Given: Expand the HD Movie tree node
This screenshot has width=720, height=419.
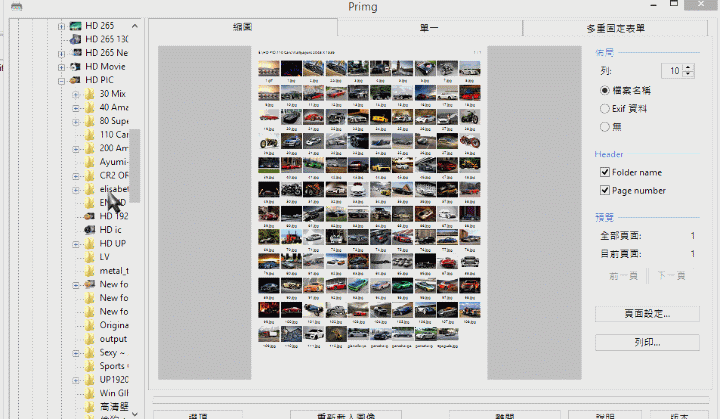Looking at the screenshot, I should (x=61, y=67).
